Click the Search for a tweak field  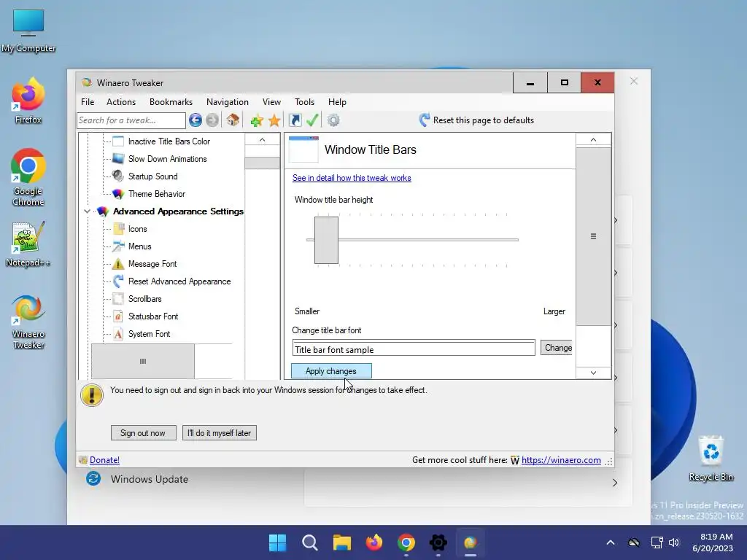[x=131, y=120]
